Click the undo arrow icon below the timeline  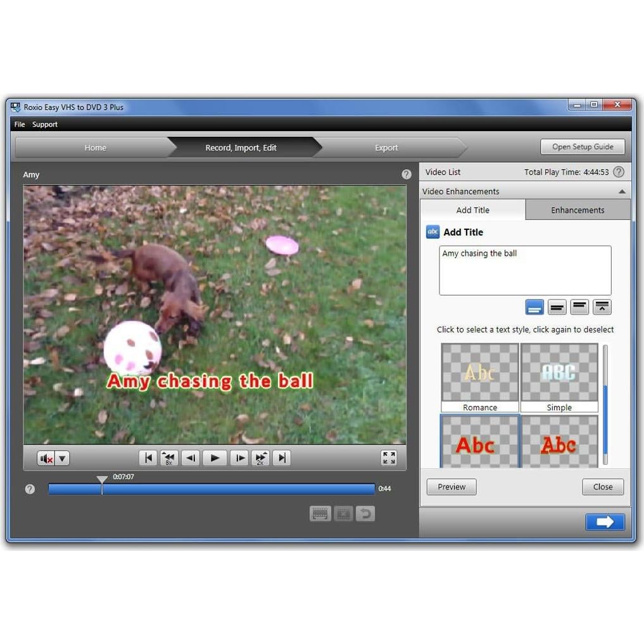click(365, 514)
